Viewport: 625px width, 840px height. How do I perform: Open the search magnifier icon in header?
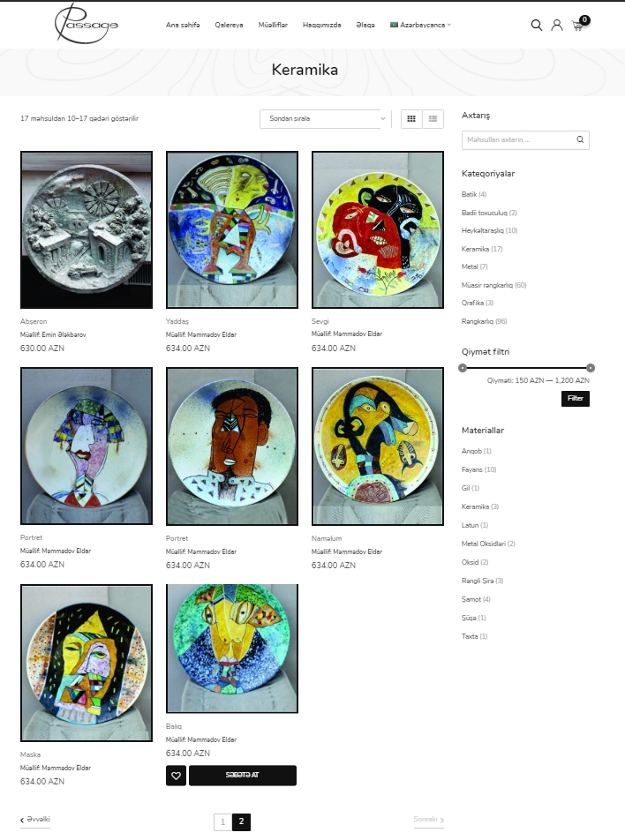(x=536, y=26)
